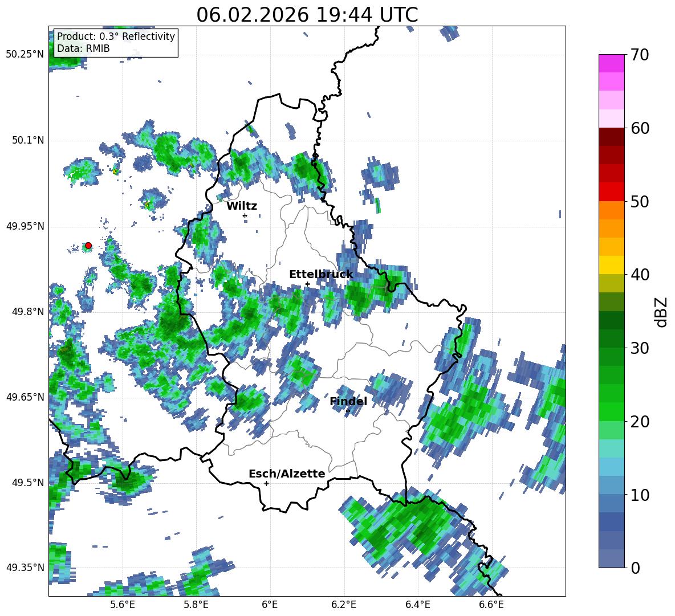Click the 6.6°E longitude label

[x=491, y=605]
